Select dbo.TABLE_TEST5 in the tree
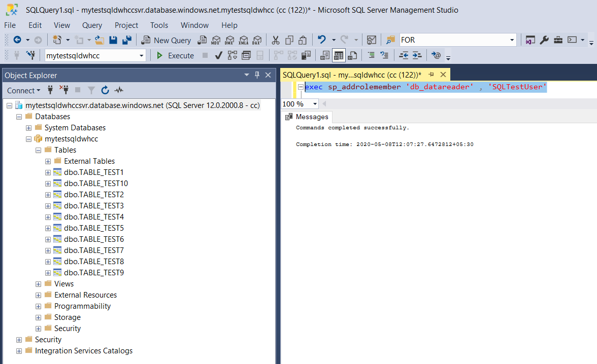 [94, 228]
